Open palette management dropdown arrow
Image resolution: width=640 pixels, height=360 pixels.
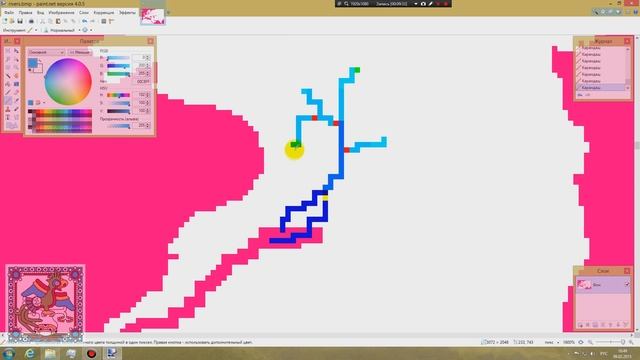44,103
